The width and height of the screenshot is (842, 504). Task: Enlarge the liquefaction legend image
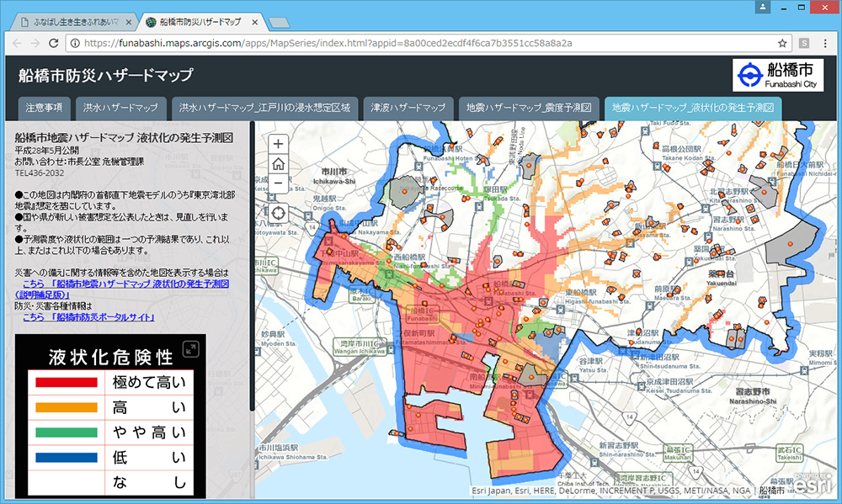point(191,347)
